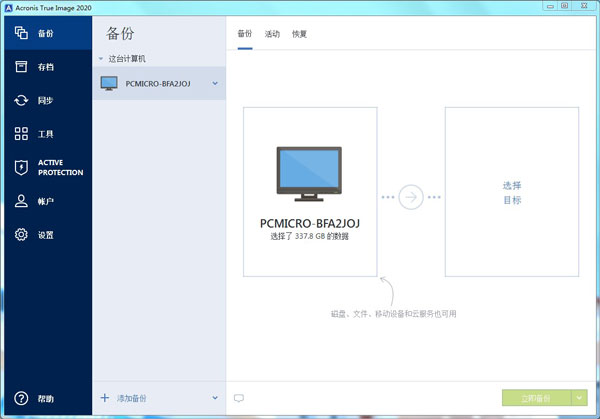The width and height of the screenshot is (600, 419).
Task: Open the 备份 (Backup) sidebar section
Action: [45, 33]
